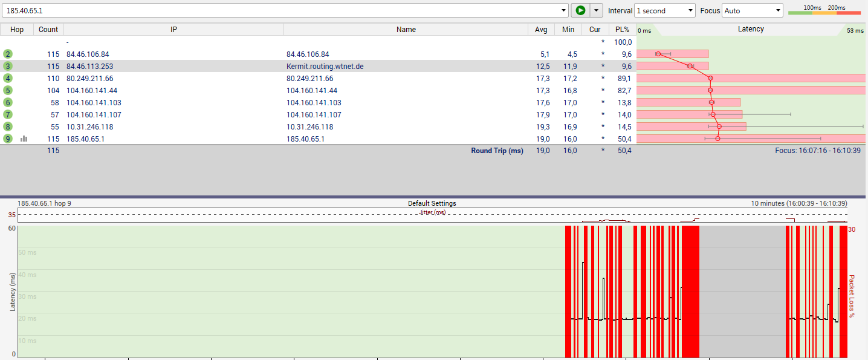Click packet loss value 89,1 for hop 4

624,79
